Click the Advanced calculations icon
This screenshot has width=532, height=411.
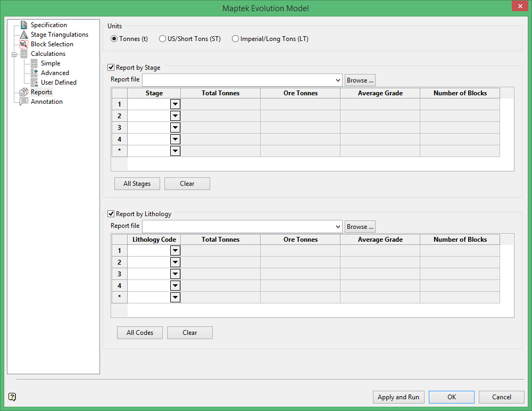click(x=34, y=73)
